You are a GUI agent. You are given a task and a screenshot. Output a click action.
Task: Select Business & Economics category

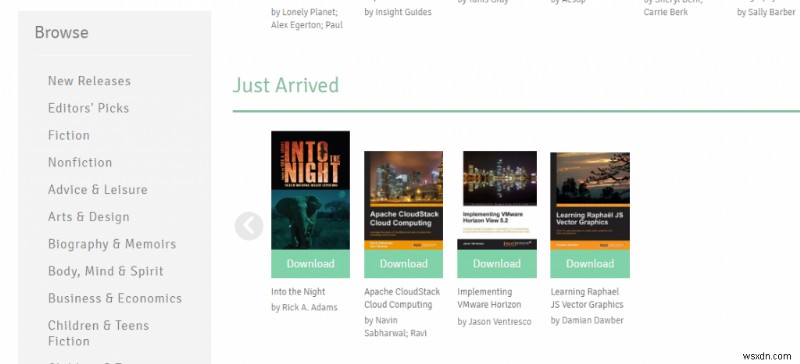pyautogui.click(x=115, y=298)
